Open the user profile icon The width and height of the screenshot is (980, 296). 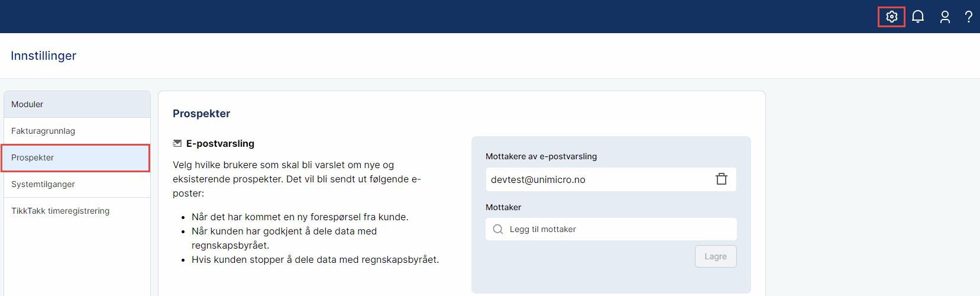point(945,17)
